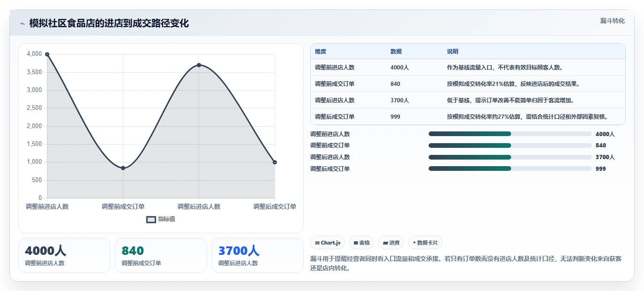Click the x-axis label 调整后成交订单 under the chart
The width and height of the screenshot is (644, 291).
point(275,207)
